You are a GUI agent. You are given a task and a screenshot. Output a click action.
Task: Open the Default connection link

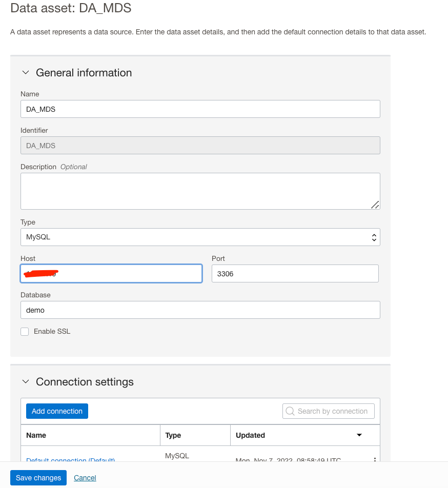point(70,459)
